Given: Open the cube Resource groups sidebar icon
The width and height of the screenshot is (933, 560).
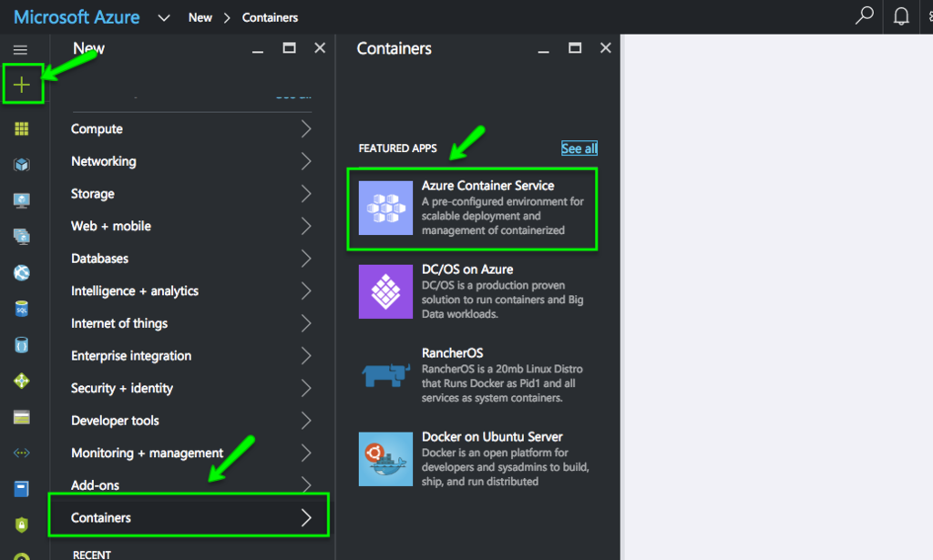Looking at the screenshot, I should click(x=22, y=165).
